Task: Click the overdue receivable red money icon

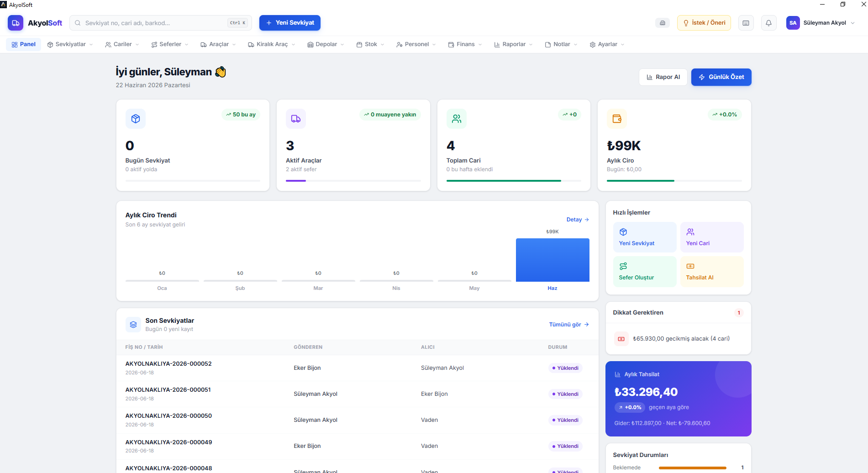Action: point(621,339)
